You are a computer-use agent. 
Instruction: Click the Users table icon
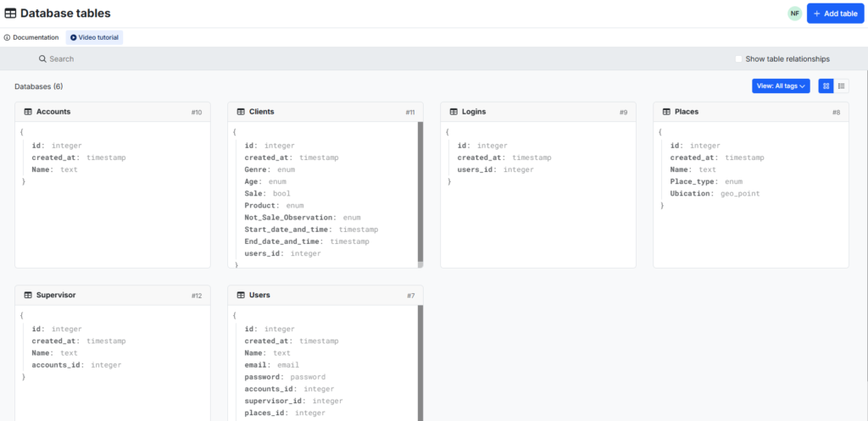(241, 296)
